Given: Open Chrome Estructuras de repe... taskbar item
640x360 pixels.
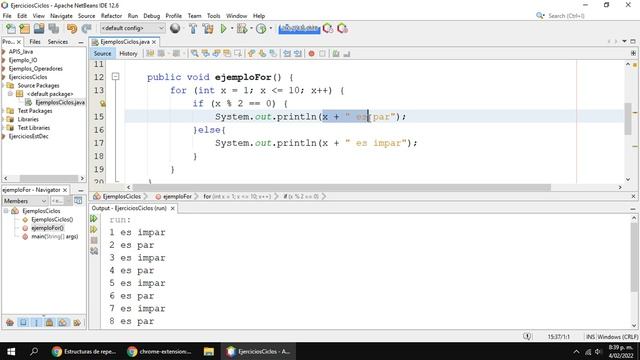Looking at the screenshot, I should (84, 351).
